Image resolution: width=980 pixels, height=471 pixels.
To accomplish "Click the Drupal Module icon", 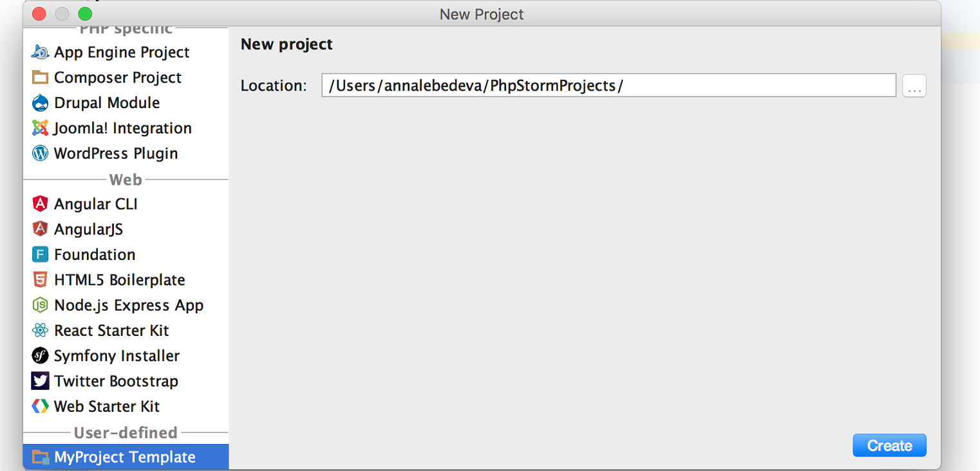I will [40, 103].
